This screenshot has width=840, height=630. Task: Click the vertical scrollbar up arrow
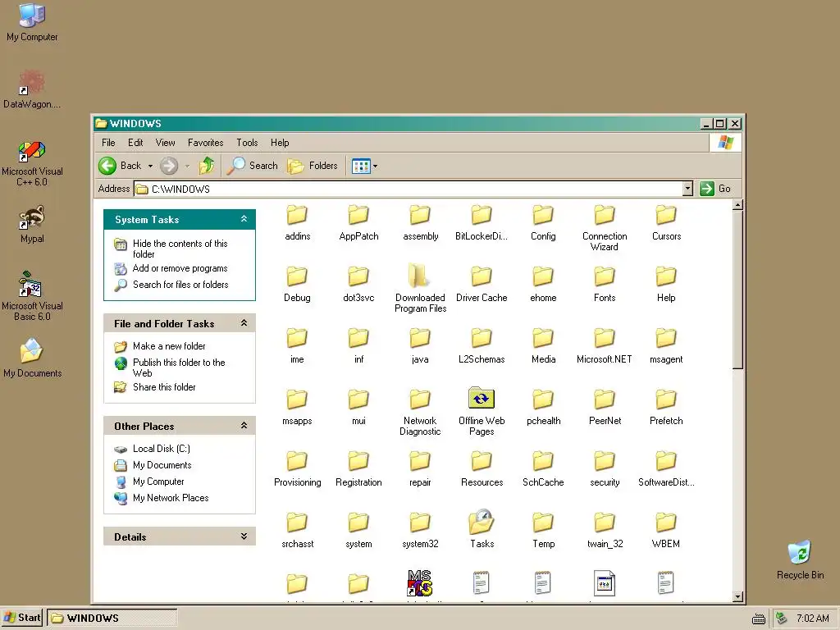tap(737, 204)
